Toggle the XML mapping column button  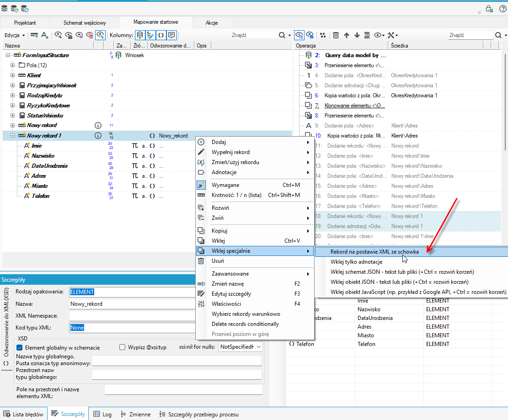(x=161, y=35)
